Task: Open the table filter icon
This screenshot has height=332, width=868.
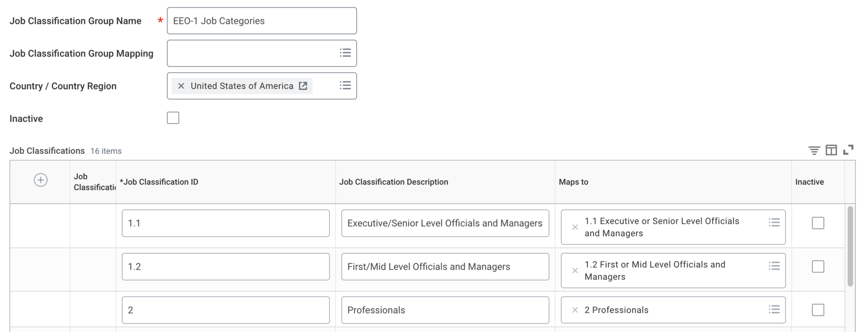Action: tap(814, 151)
